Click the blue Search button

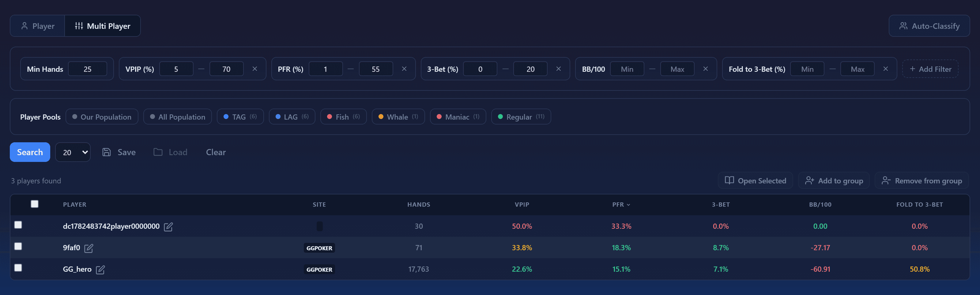point(30,152)
